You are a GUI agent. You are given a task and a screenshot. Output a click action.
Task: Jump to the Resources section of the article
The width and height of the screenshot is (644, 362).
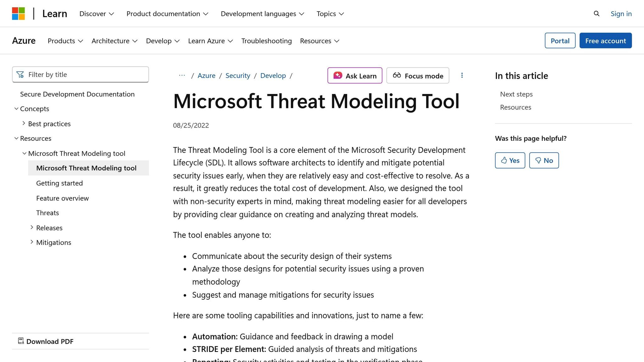coord(516,107)
